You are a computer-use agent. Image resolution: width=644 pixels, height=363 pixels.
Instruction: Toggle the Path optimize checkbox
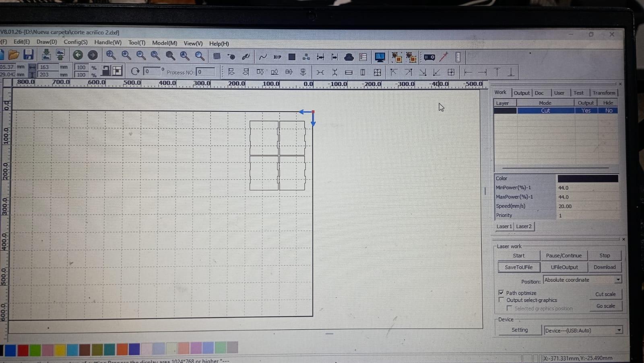click(x=501, y=293)
